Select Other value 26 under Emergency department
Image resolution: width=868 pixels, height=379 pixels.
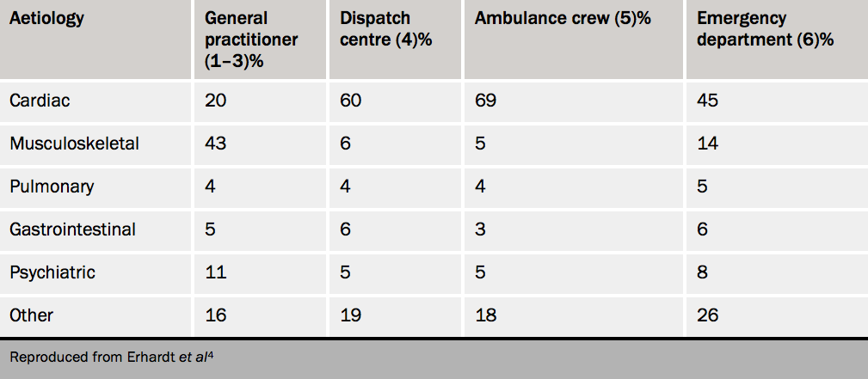(x=707, y=315)
